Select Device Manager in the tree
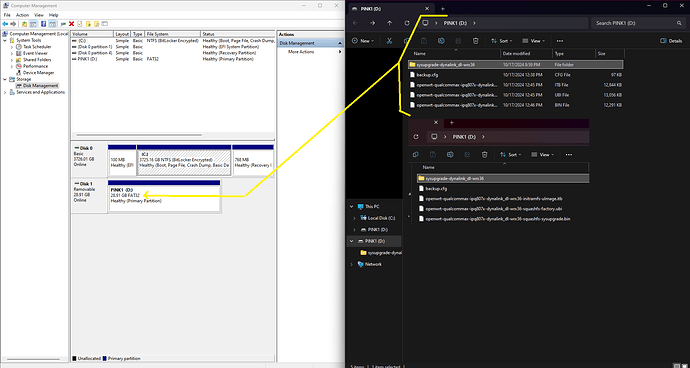The width and height of the screenshot is (690, 368). 38,73
